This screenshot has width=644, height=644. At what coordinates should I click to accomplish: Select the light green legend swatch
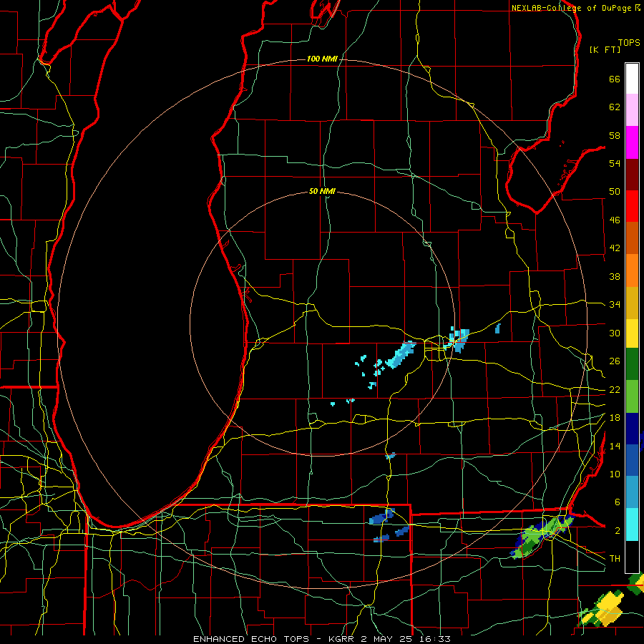click(632, 396)
